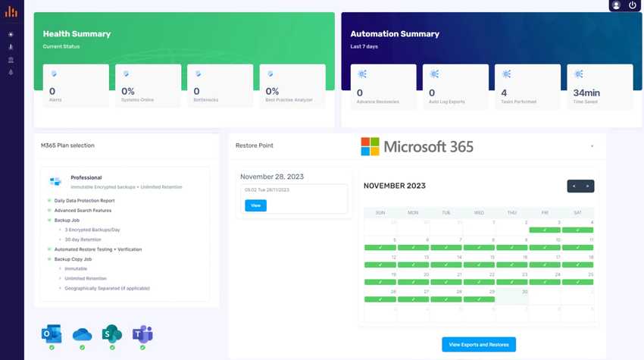The width and height of the screenshot is (644, 360).
Task: Open the Auto Log Exports card
Action: coord(456,86)
